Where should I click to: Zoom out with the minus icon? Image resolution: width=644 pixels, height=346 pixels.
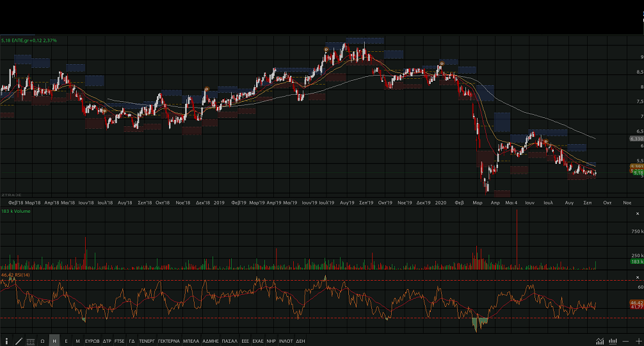(625, 341)
